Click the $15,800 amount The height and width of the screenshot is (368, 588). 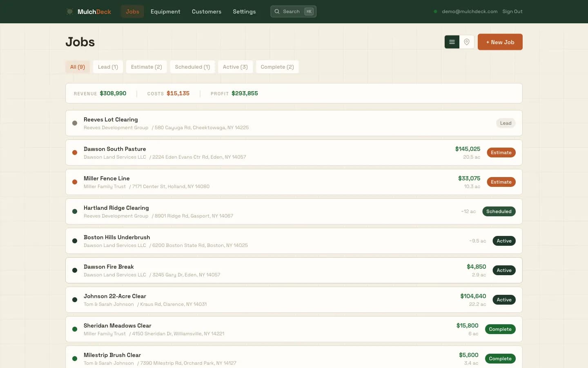point(467,325)
